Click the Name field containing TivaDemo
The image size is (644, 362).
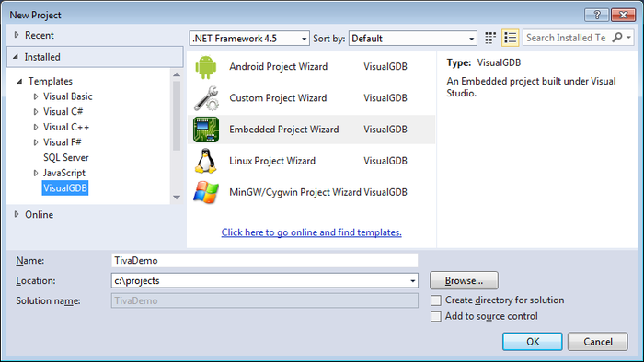tap(265, 261)
